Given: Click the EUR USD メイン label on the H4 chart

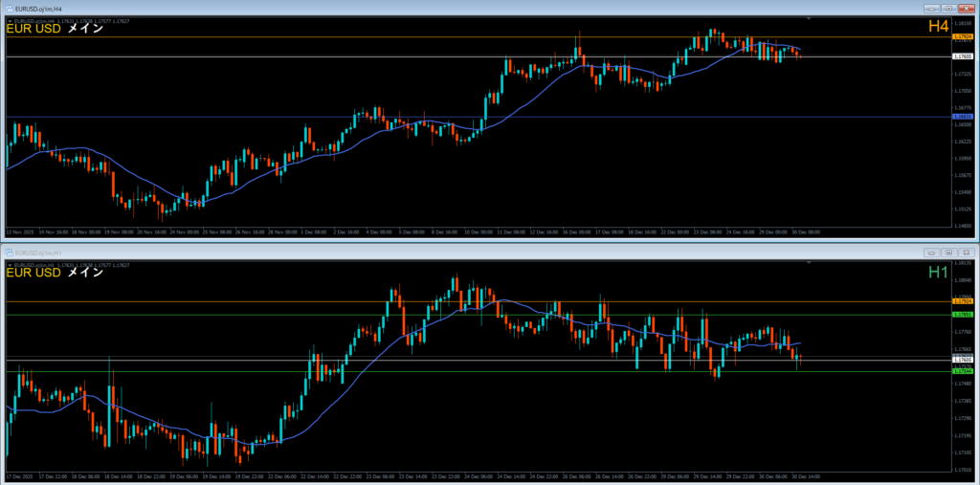Looking at the screenshot, I should click(55, 29).
